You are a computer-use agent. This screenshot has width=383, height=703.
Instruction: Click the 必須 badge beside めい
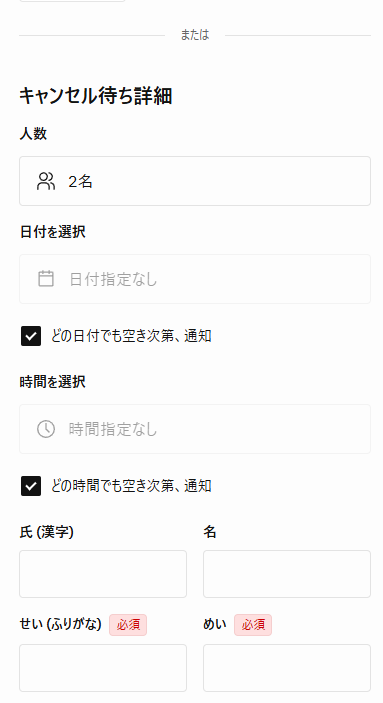point(253,625)
